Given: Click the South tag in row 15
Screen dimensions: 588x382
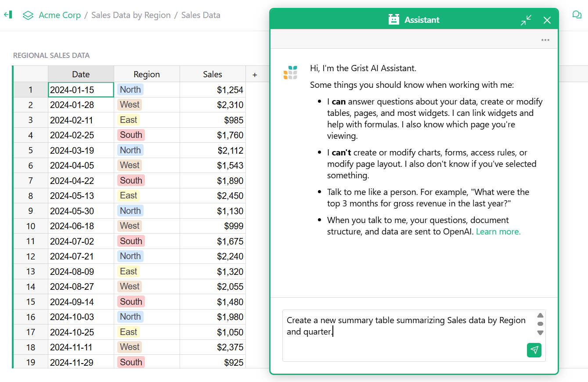Looking at the screenshot, I should (x=131, y=302).
